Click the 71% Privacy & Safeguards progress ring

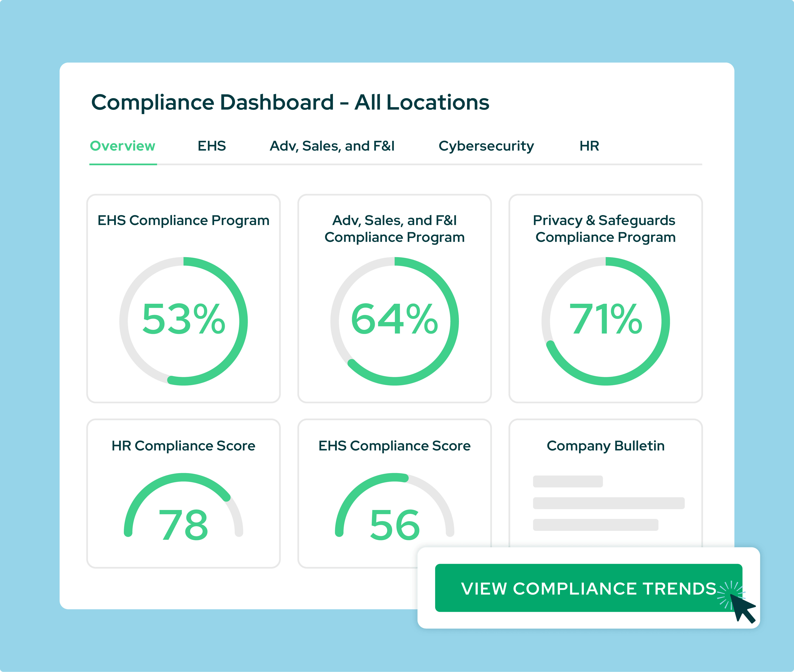tap(606, 321)
